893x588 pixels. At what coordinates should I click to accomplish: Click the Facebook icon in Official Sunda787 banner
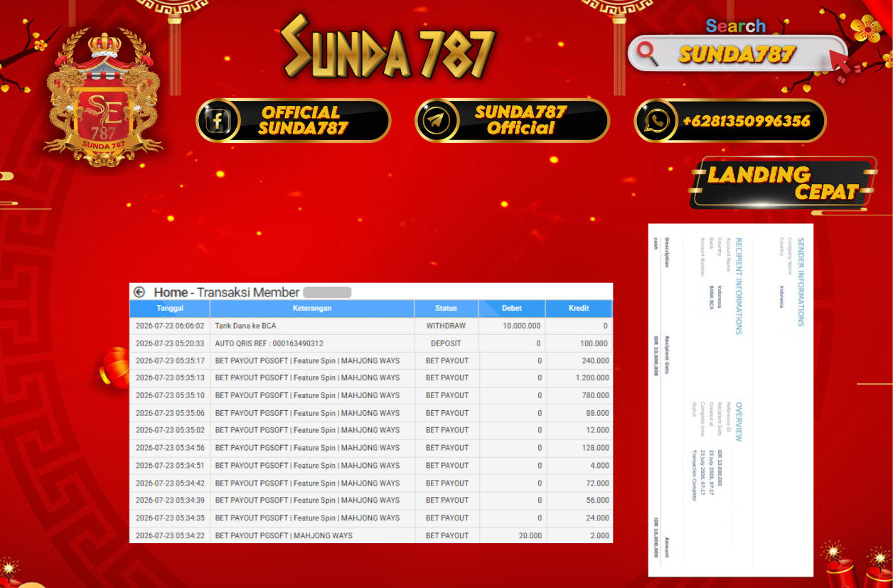217,120
